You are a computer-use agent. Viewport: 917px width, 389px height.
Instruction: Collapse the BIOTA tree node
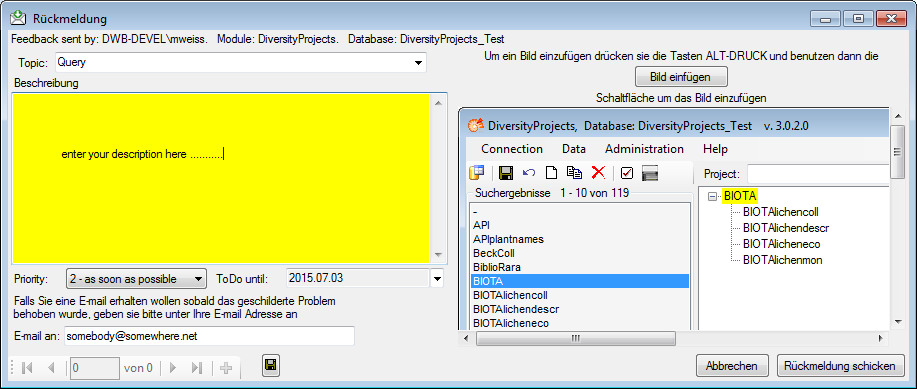[712, 197]
